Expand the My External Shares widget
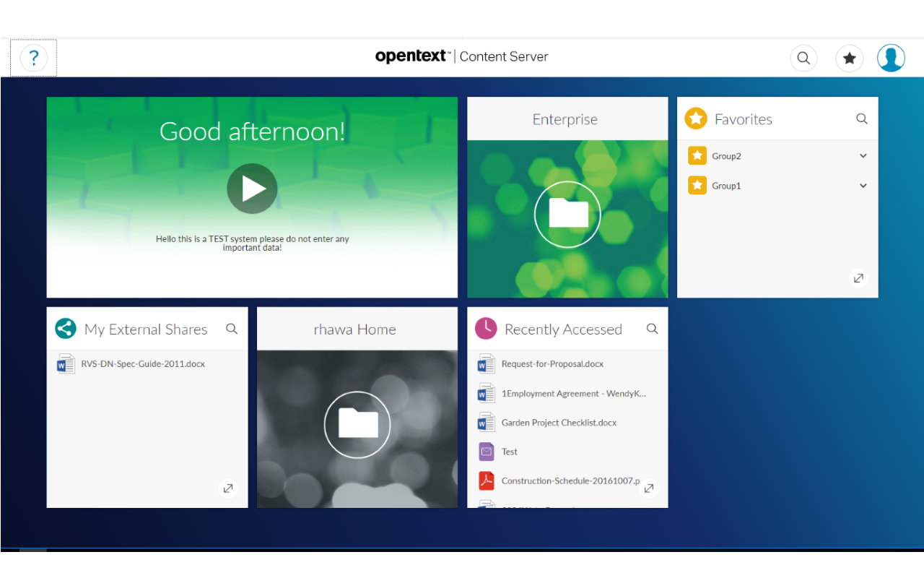Image resolution: width=924 pixels, height=578 pixels. coord(228,488)
